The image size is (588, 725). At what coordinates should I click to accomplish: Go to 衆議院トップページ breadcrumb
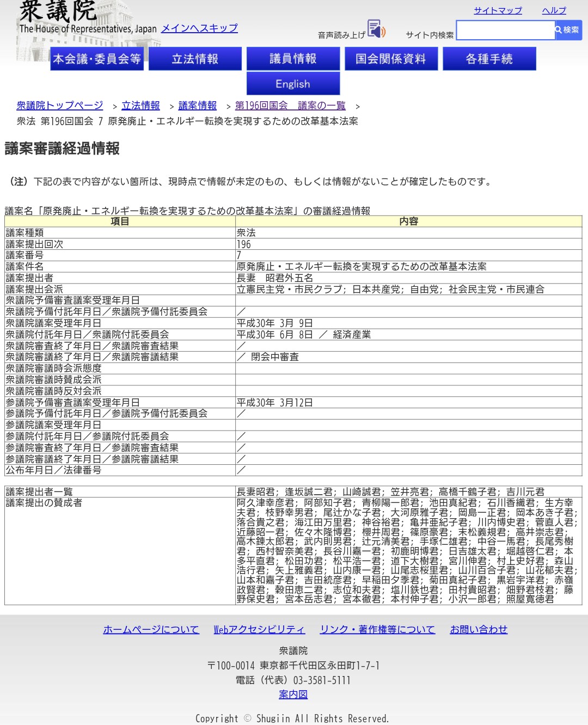60,106
